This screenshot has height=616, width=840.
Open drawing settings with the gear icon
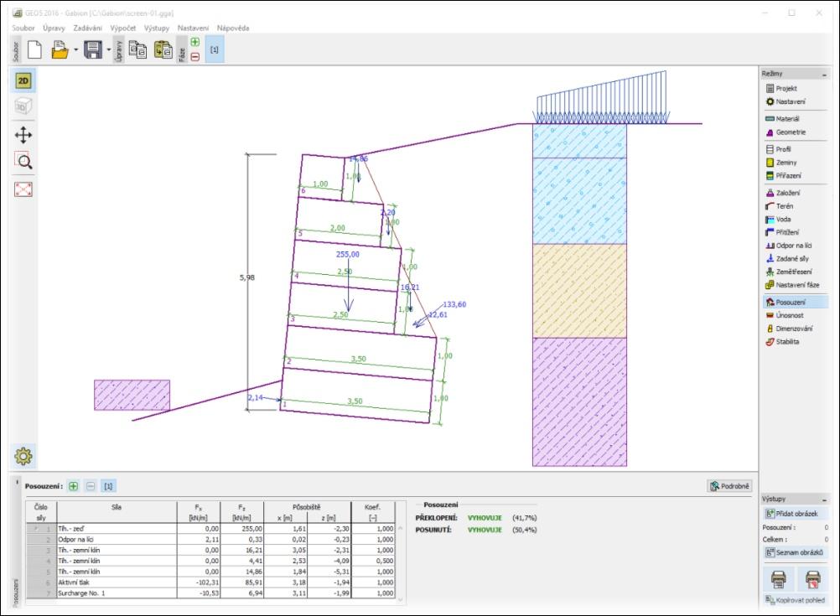pyautogui.click(x=23, y=456)
